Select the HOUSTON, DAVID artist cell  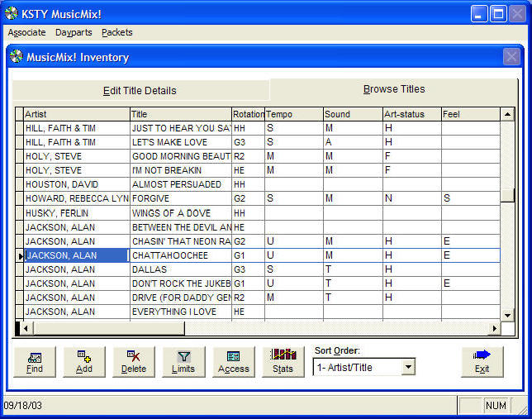click(77, 185)
